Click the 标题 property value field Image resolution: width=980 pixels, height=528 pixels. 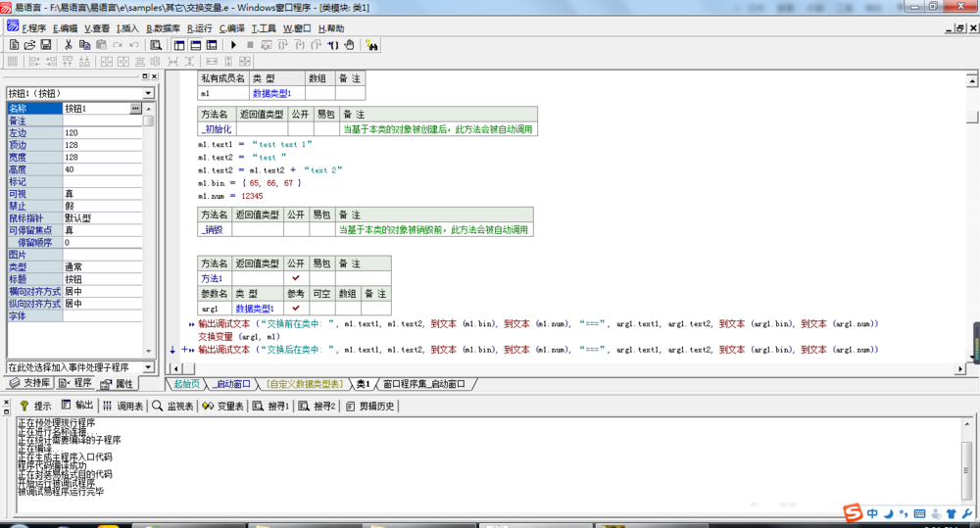[x=103, y=279]
